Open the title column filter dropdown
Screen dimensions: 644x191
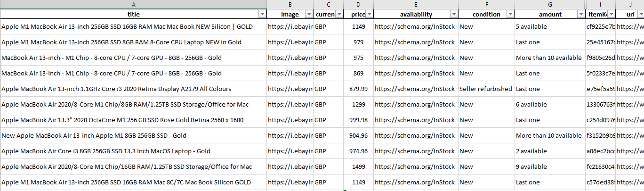[x=262, y=15]
